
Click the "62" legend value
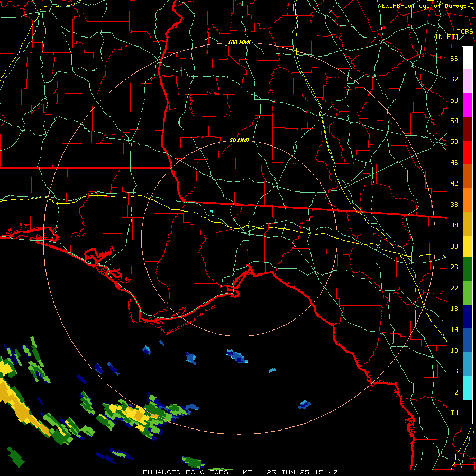454,79
